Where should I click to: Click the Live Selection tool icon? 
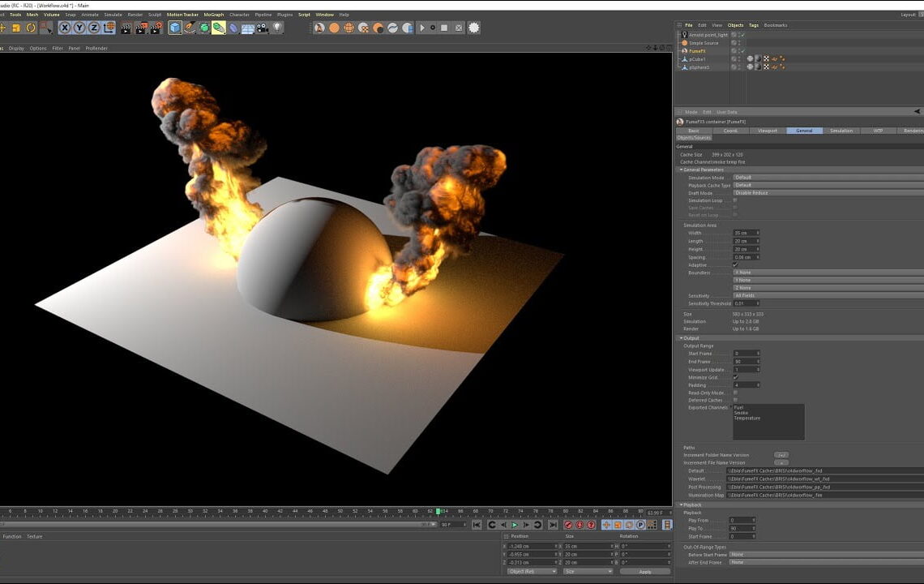[45, 29]
